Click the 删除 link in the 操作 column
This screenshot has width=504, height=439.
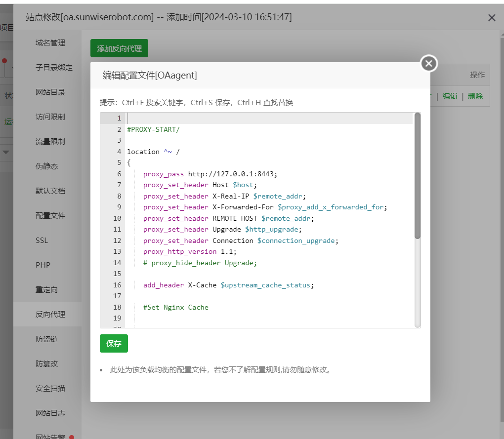point(475,96)
